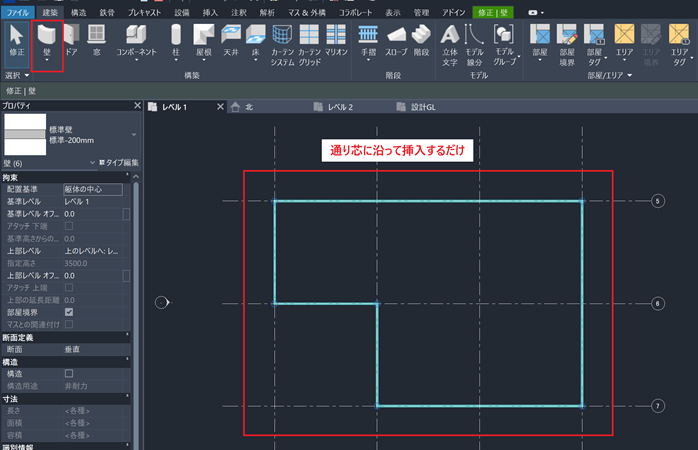Open the wall type selector dropdown
The width and height of the screenshot is (698, 450).
pos(133,134)
